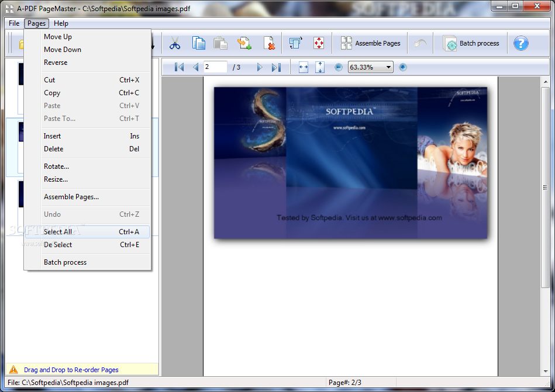Click the preview vertical scrollbar thumb
Viewport: 555px width, 392px height.
(x=545, y=188)
